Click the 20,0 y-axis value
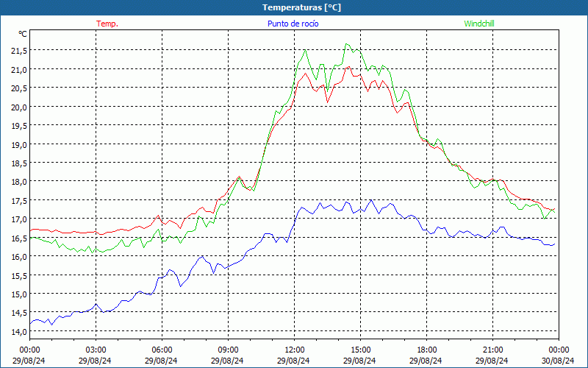This screenshot has height=368, width=588. pos(19,107)
